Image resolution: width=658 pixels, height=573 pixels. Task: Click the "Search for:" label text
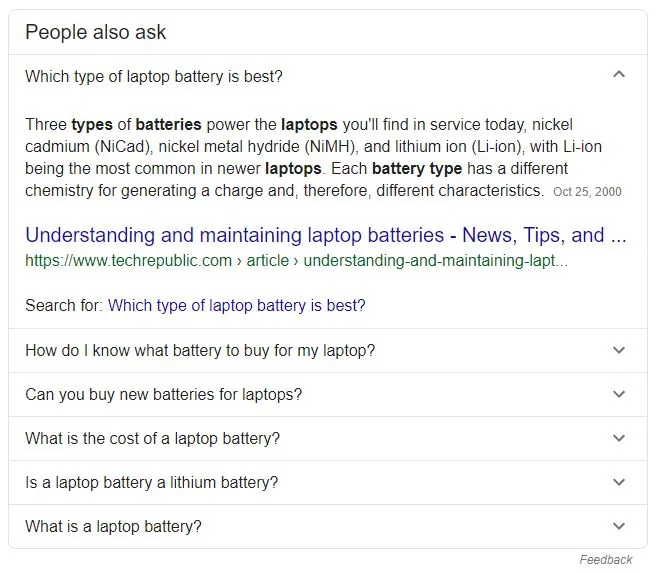point(63,305)
